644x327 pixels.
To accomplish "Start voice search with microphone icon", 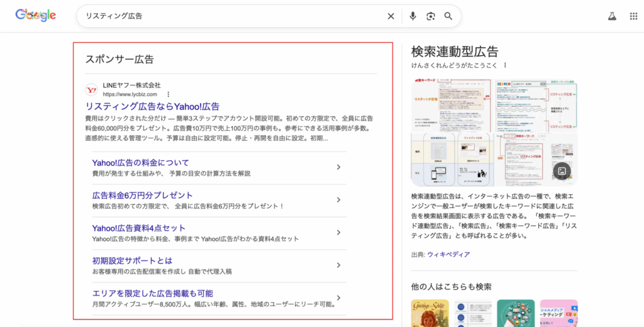I will point(413,16).
